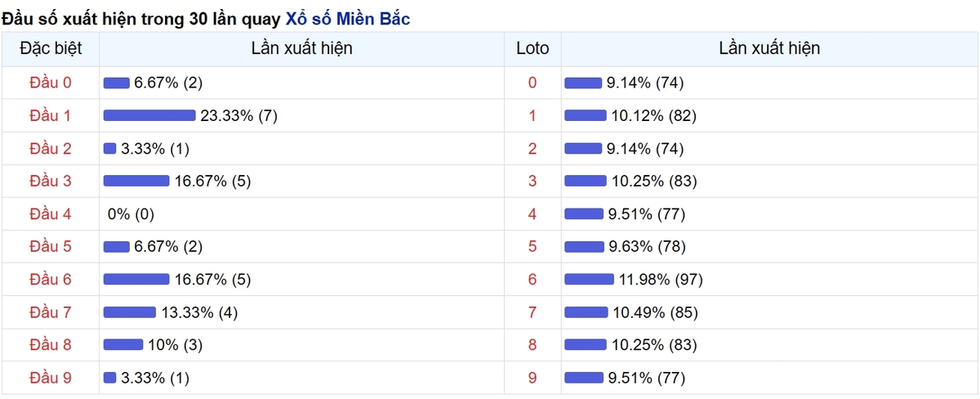Viewport: 980px width, 399px height.
Task: Click the 11.98% (97) Loto bar
Action: tap(590, 280)
